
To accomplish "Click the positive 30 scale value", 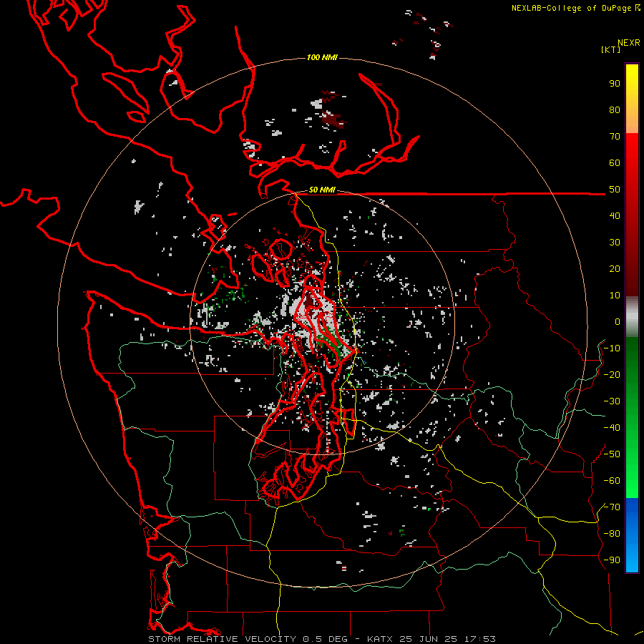I will pyautogui.click(x=615, y=243).
